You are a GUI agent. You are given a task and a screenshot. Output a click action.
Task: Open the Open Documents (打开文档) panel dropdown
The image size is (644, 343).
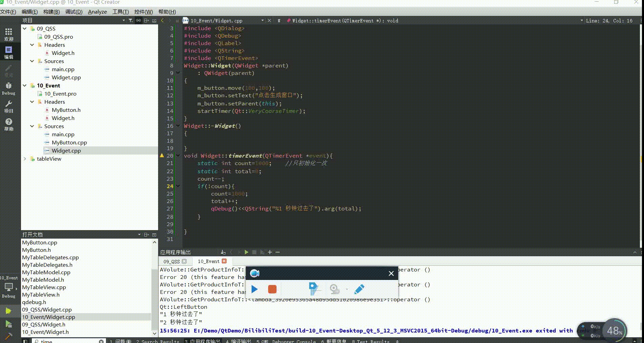click(139, 235)
